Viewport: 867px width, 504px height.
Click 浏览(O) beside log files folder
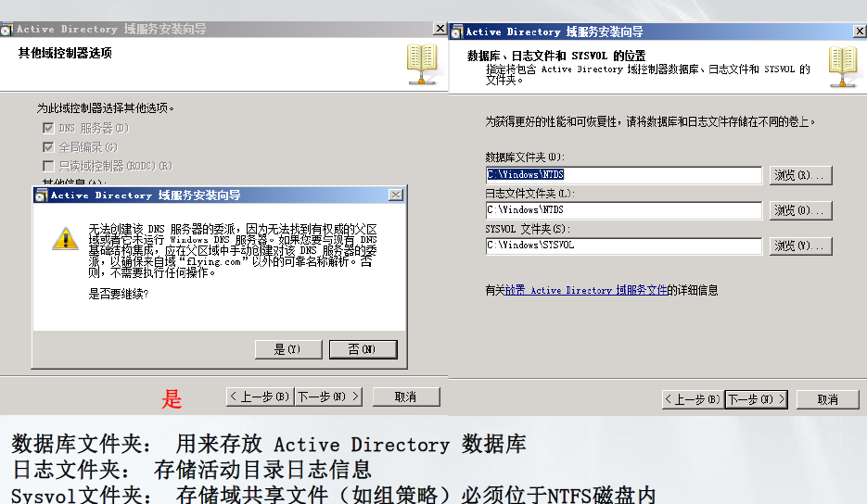(800, 210)
